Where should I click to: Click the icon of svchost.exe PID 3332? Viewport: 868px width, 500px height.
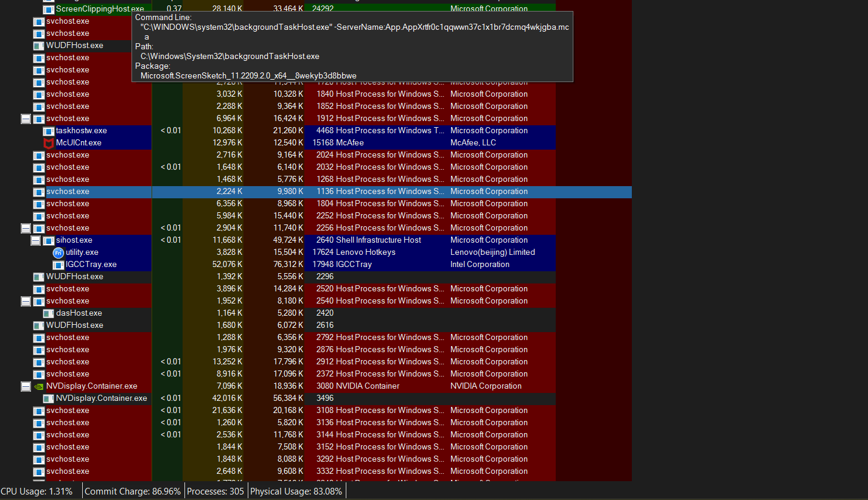click(x=39, y=471)
